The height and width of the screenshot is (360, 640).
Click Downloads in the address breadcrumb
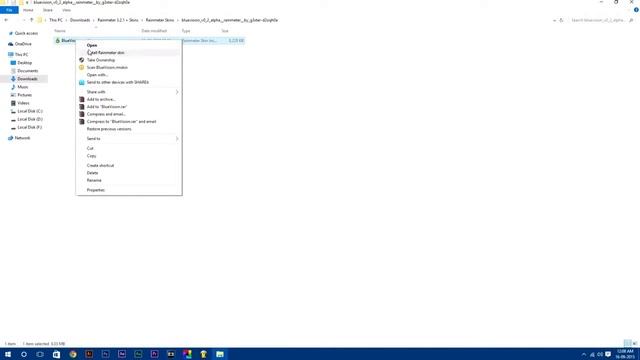[80, 20]
